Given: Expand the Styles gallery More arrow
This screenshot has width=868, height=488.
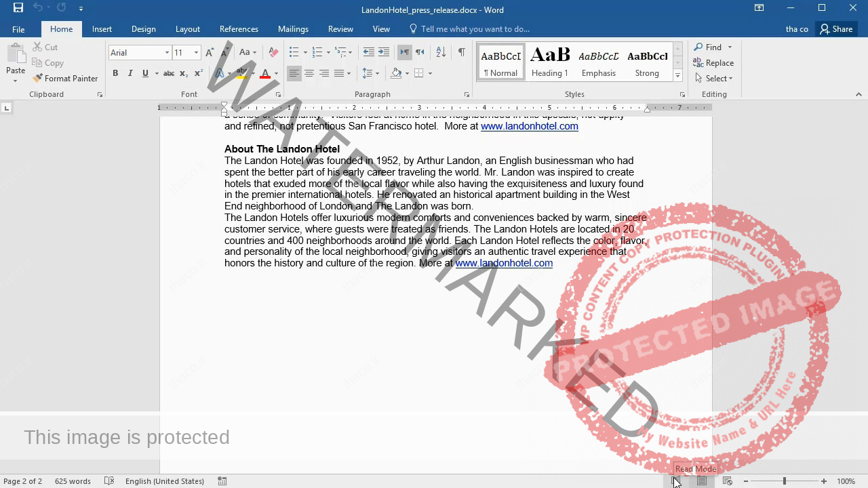Looking at the screenshot, I should pos(677,75).
